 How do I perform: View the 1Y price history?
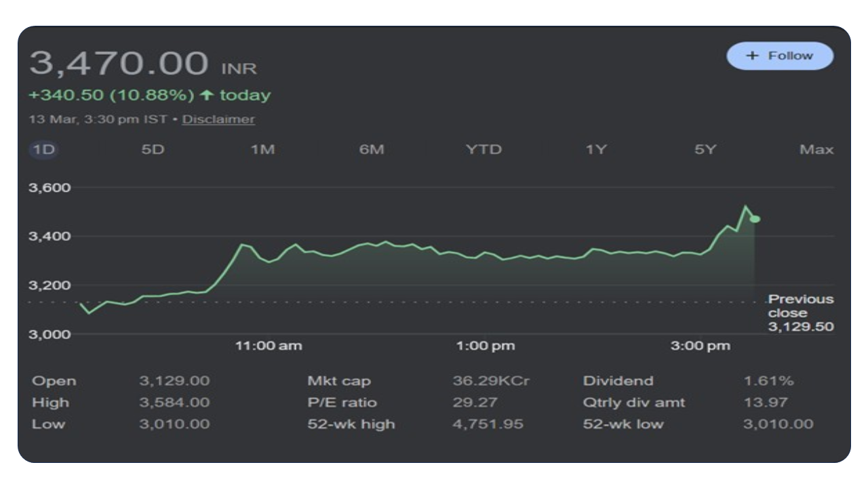pyautogui.click(x=595, y=150)
